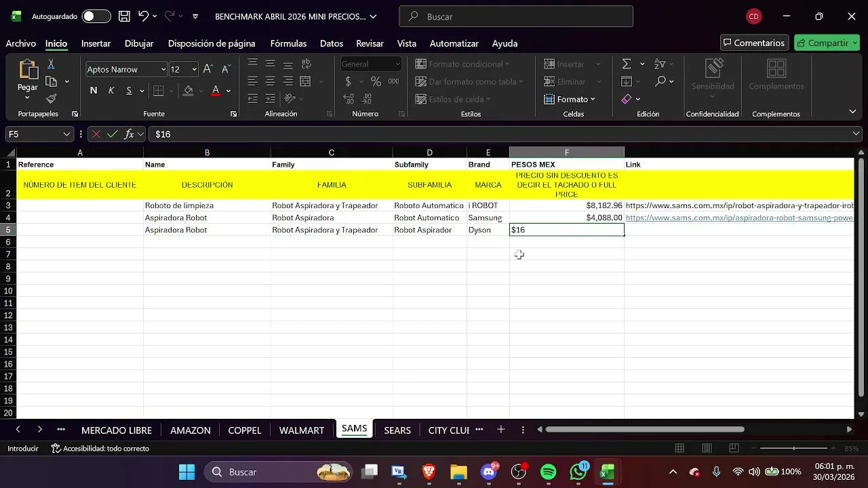Click Accesibilidad: todo correcto status

(x=100, y=449)
